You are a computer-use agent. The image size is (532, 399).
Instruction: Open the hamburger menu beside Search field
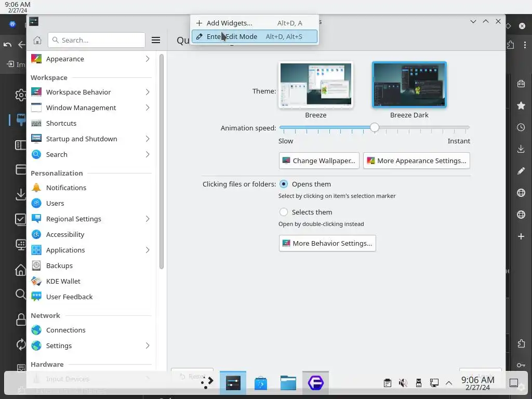156,40
